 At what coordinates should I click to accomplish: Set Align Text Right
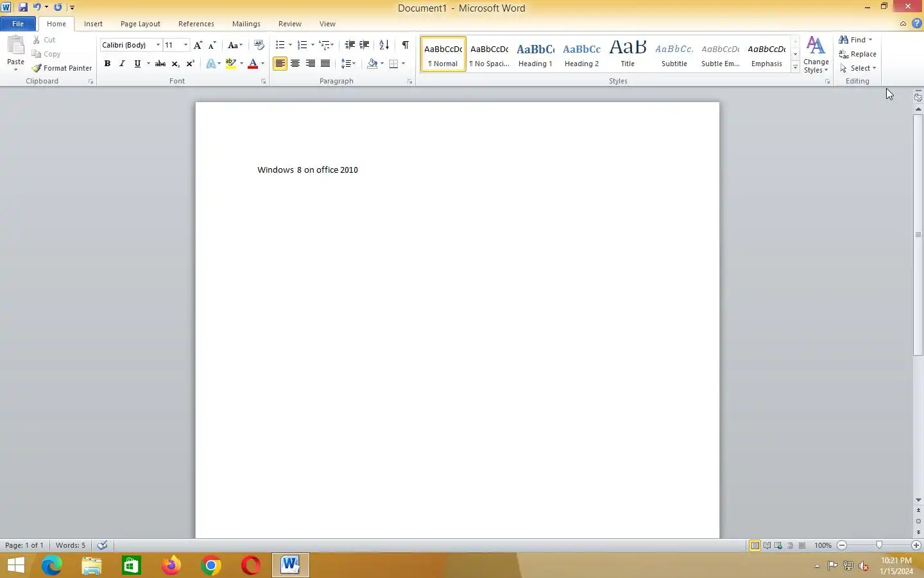(311, 64)
